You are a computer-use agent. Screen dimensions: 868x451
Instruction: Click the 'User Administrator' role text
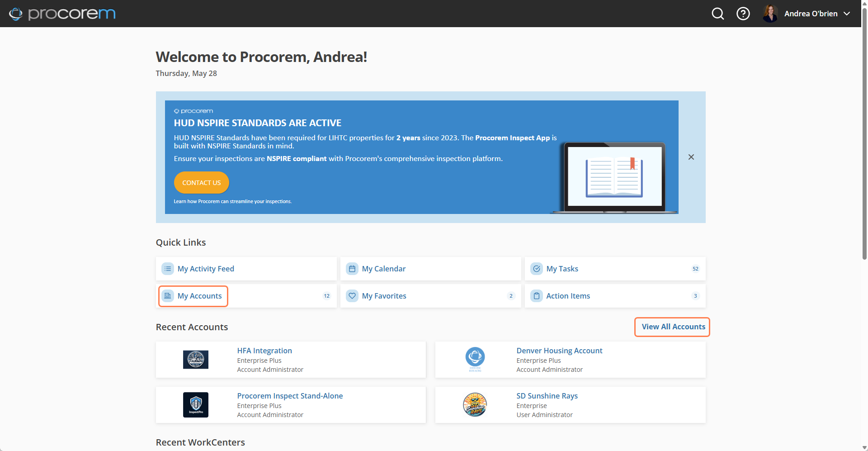pos(544,415)
